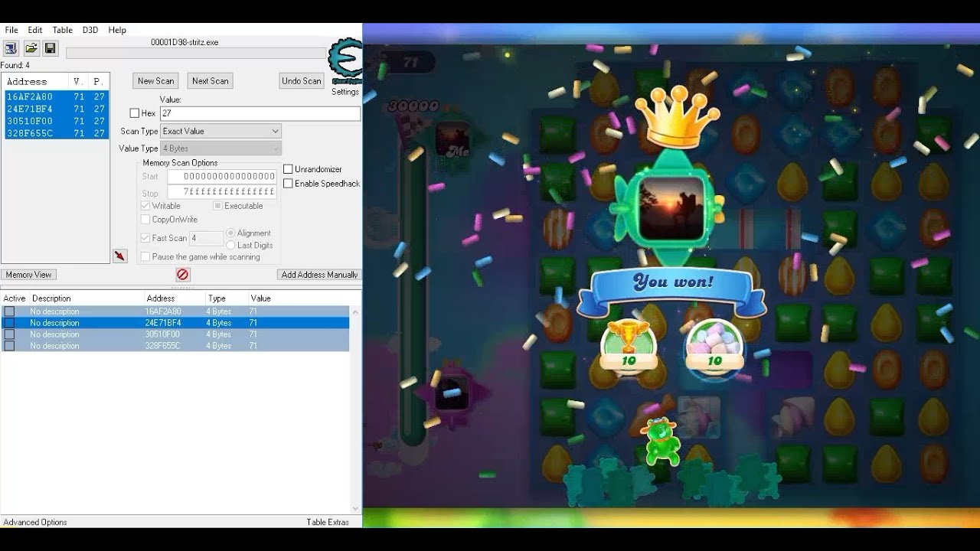This screenshot has height=551, width=980.
Task: Activate the 16AF2A80 entry checkbox
Action: [9, 311]
